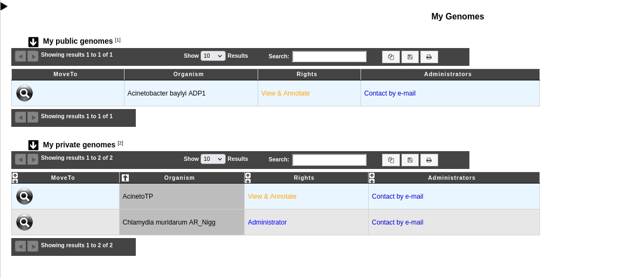Collapse the My private genomes section

[x=33, y=145]
